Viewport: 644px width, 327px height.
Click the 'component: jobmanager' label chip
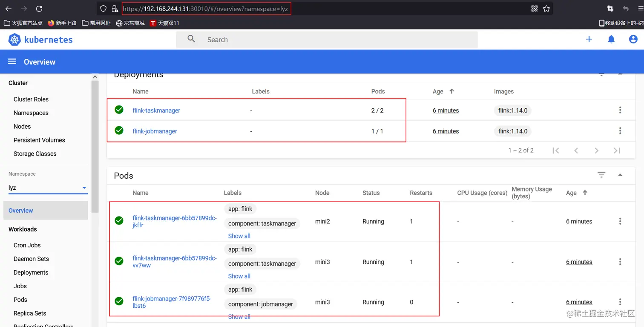(261, 304)
